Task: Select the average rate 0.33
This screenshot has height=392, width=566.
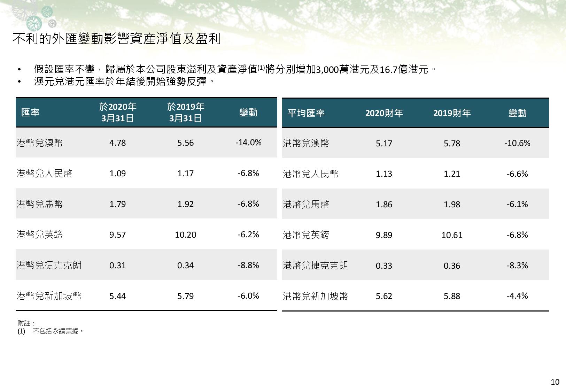Action: (x=384, y=266)
